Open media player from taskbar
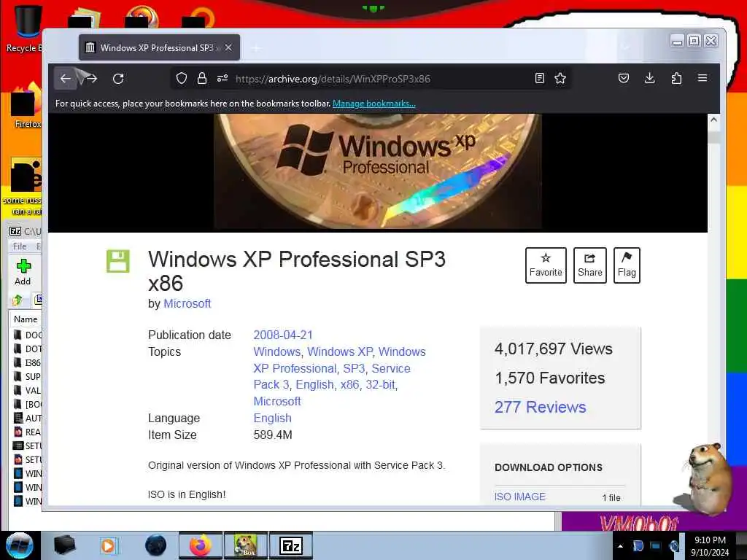This screenshot has width=747, height=560. coord(109,545)
